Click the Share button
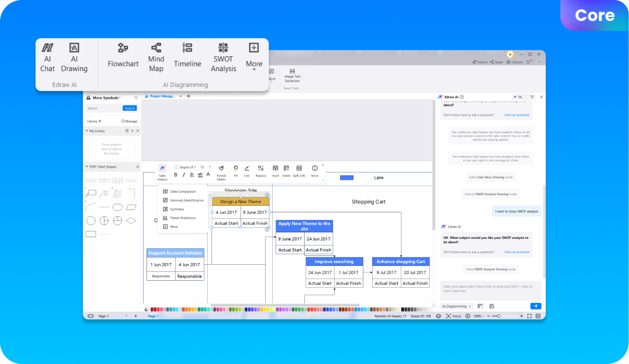Viewport: 629px width, 364px height. point(496,62)
